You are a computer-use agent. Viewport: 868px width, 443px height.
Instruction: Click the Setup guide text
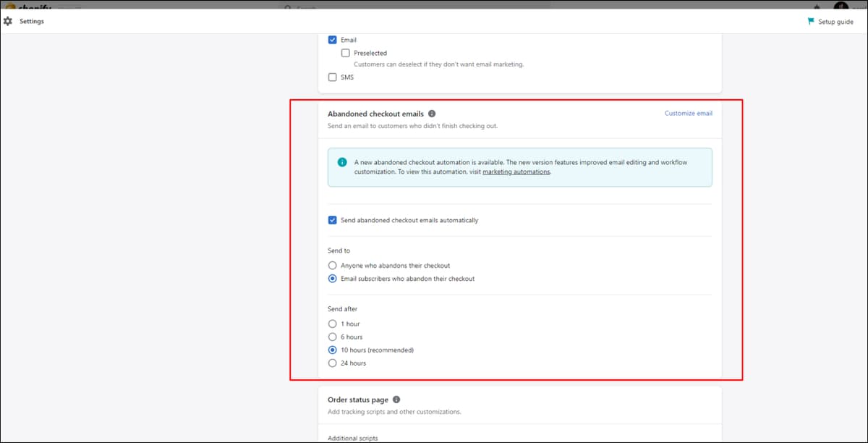coord(835,22)
